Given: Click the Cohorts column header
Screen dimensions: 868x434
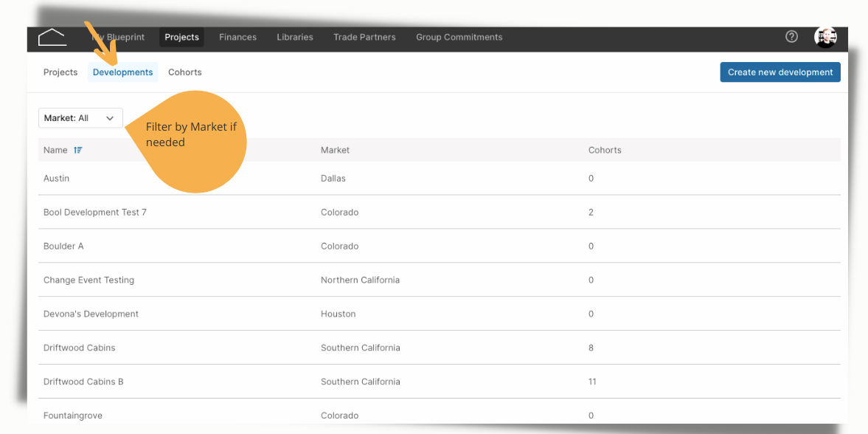Looking at the screenshot, I should coord(605,151).
